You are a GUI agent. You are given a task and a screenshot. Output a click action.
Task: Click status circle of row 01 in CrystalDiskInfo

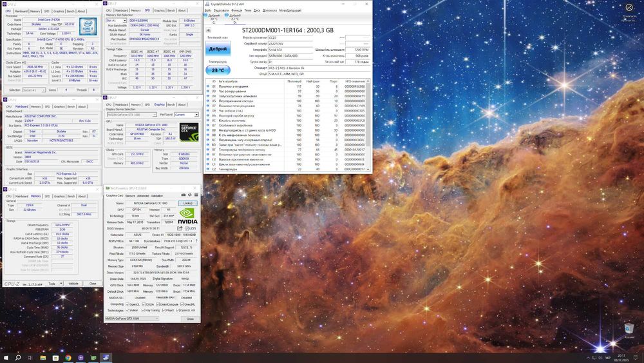(x=208, y=87)
